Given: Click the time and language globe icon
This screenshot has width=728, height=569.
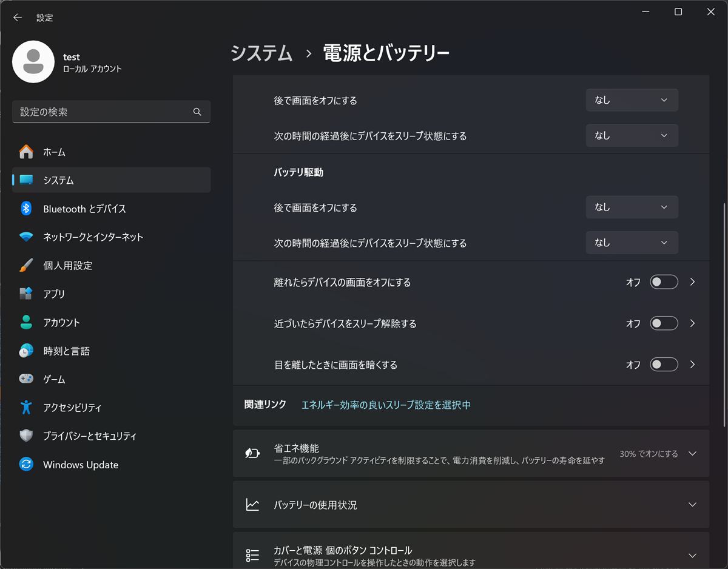Looking at the screenshot, I should (26, 351).
